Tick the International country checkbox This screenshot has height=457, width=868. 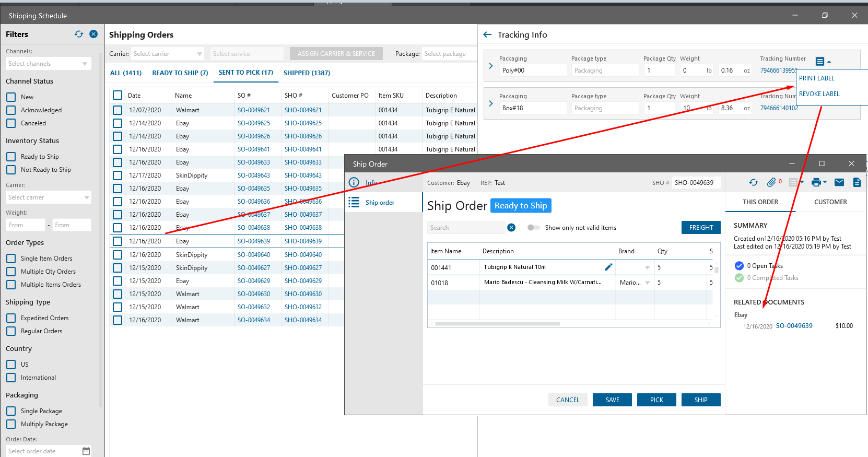(11, 378)
